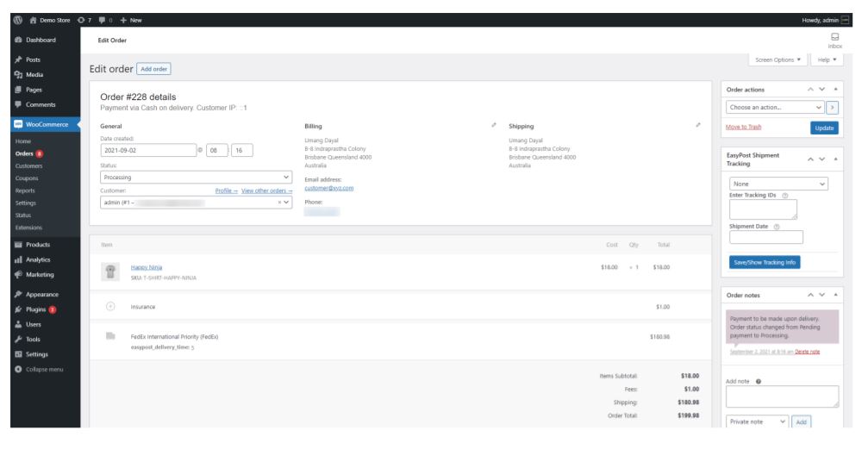
Task: Click the Add order button
Action: [x=153, y=69]
